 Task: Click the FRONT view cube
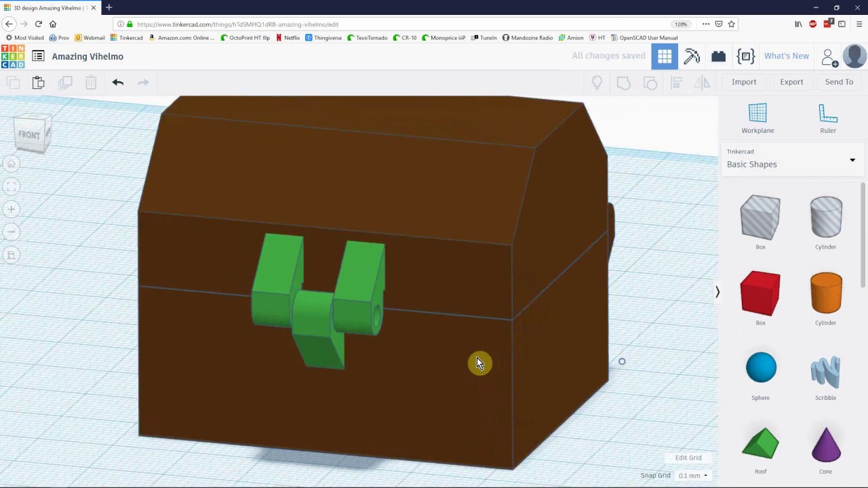31,135
